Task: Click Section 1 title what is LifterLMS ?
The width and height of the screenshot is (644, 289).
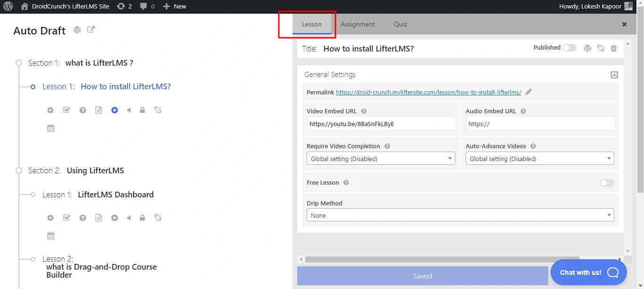Action: click(x=99, y=63)
